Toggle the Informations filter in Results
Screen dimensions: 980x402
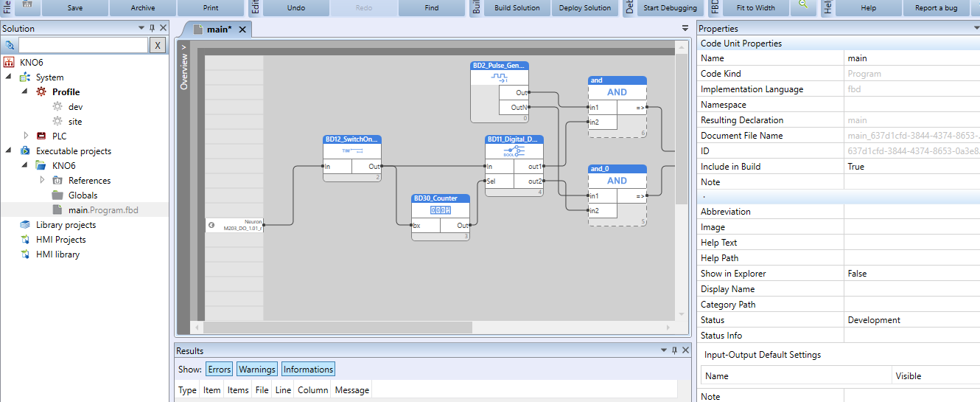pos(308,370)
